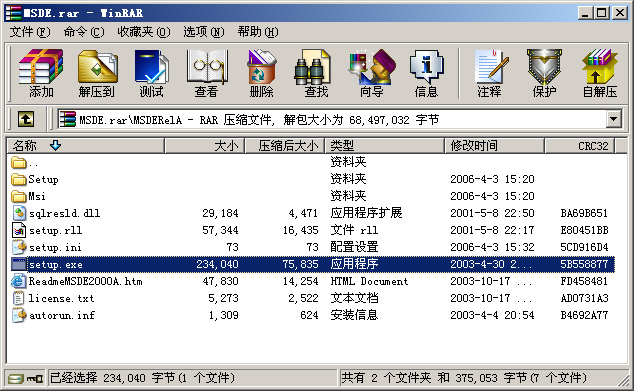The height and width of the screenshot is (391, 634).
Task: Click the 添加 (Add) toolbar icon
Action: pos(41,73)
